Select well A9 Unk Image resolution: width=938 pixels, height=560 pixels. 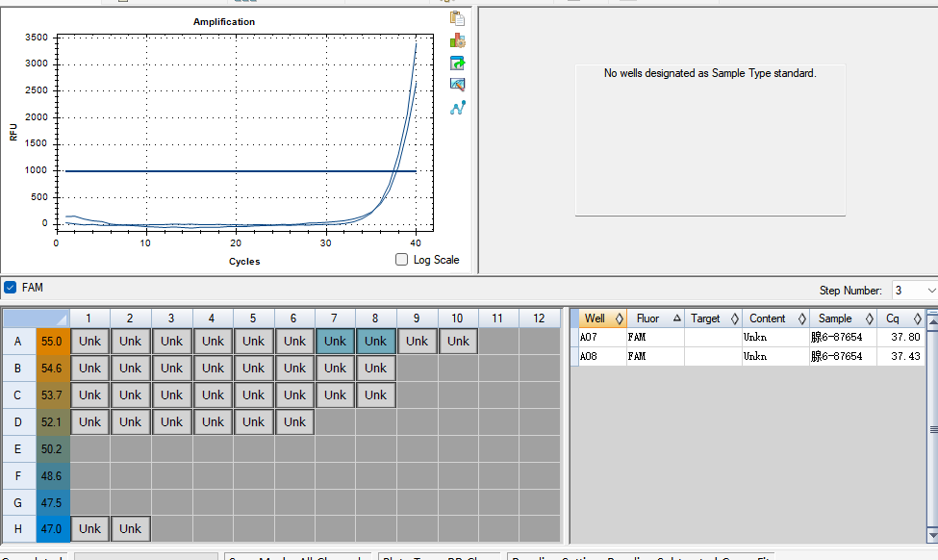[x=417, y=341]
